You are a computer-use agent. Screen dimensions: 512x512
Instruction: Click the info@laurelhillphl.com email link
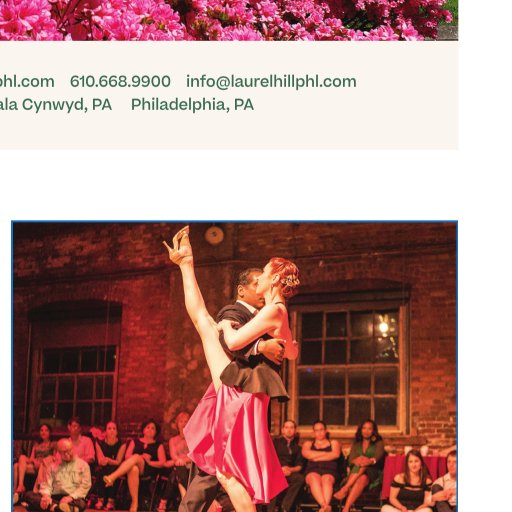[x=271, y=82]
